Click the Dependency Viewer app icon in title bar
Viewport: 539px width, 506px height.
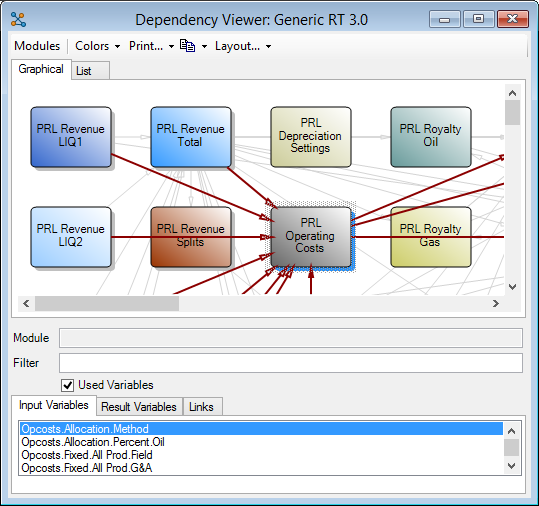coord(18,20)
